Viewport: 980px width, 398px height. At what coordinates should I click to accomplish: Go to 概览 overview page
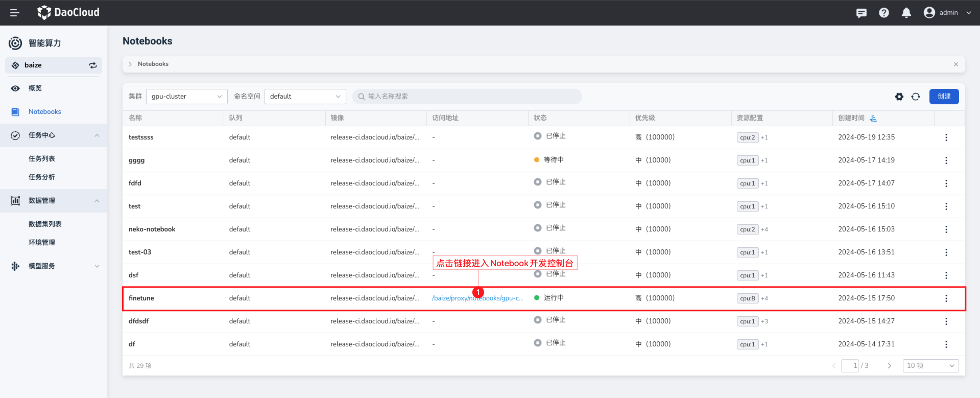35,88
